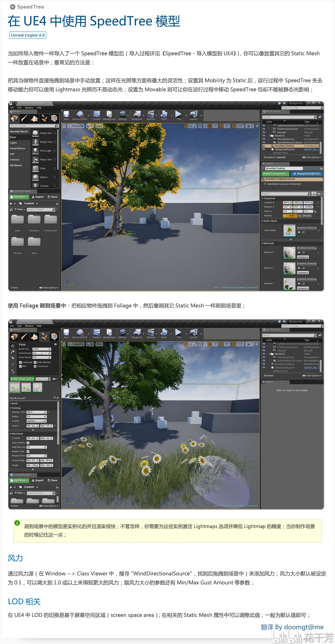Screen dimensions: 335x644
Task: Open Perspective view dropdown in first screenshot
Action: (76, 126)
